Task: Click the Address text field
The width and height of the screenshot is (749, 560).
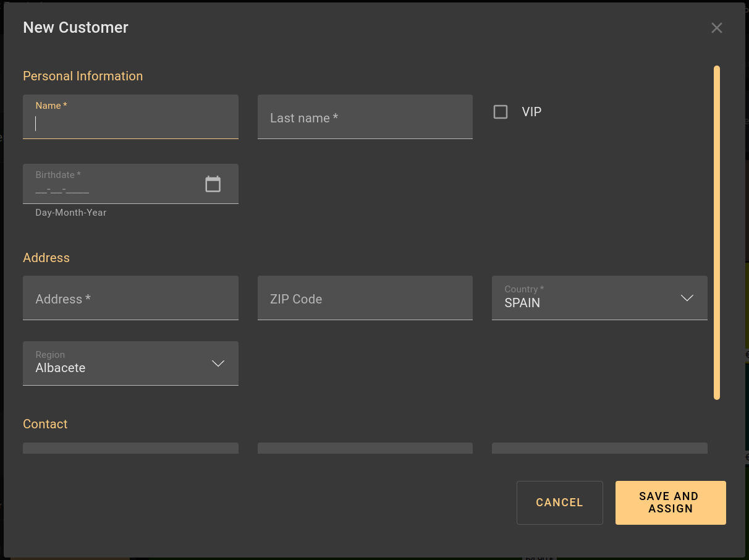Action: coord(130,299)
